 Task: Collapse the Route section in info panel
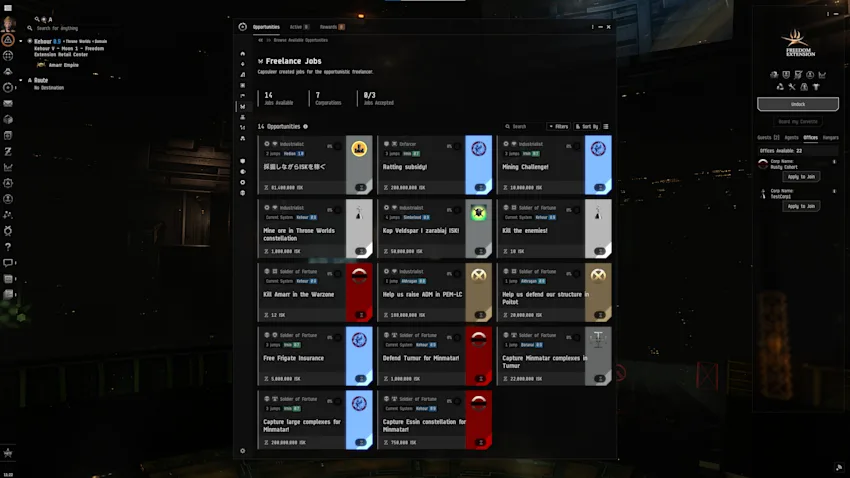click(x=21, y=80)
